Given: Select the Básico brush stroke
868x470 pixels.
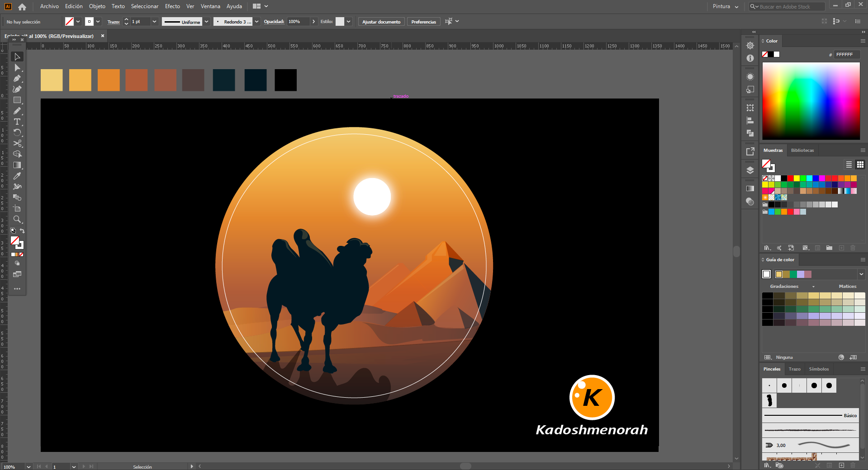Looking at the screenshot, I should tap(810, 415).
